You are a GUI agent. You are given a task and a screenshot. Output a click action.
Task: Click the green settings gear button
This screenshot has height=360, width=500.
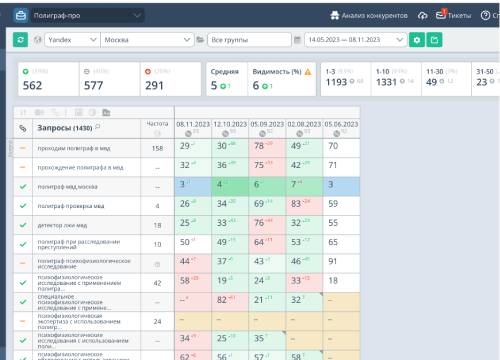[417, 40]
